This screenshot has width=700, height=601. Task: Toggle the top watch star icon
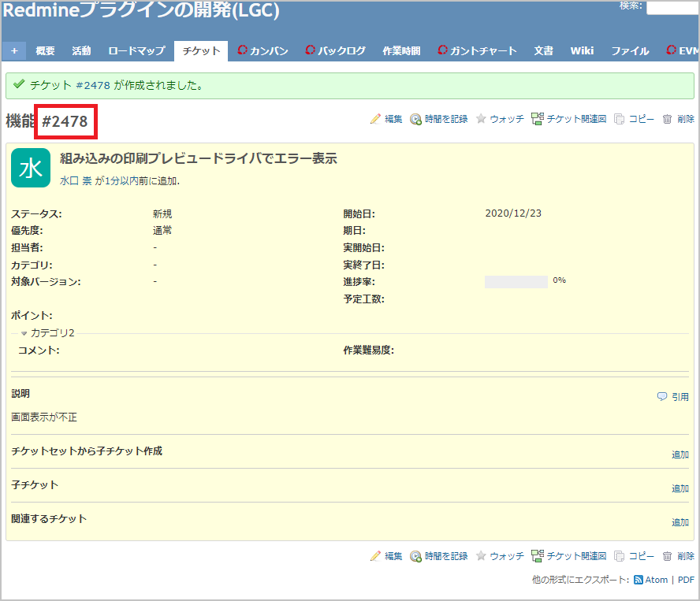[x=481, y=119]
